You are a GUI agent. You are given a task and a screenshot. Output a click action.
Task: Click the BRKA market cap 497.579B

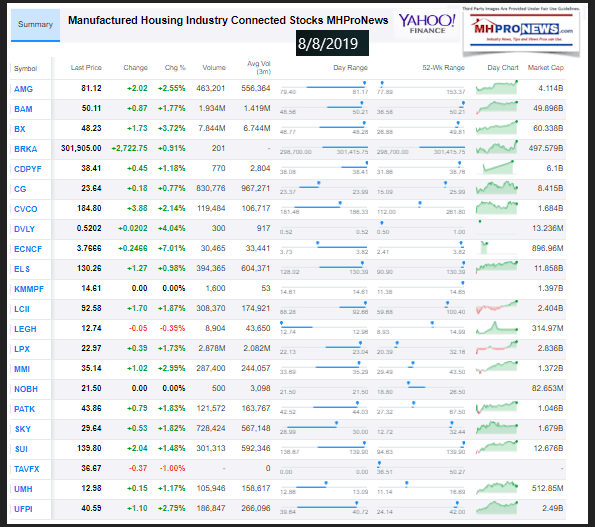click(546, 148)
